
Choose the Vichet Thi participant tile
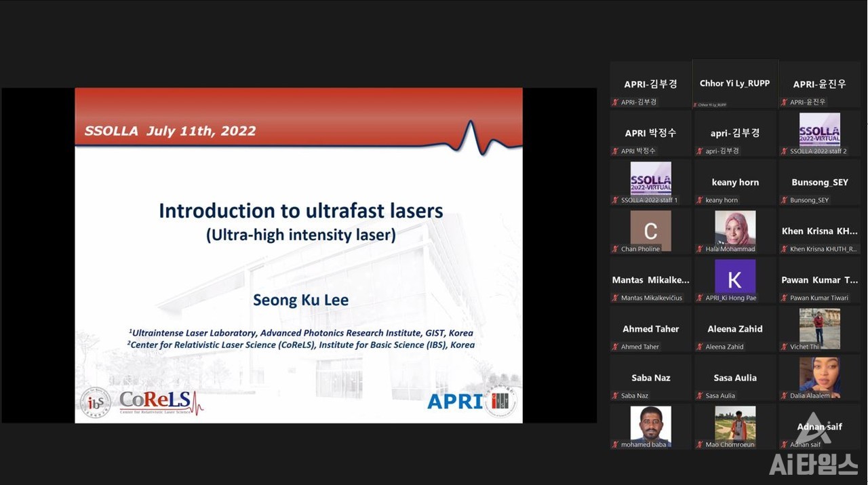pos(819,326)
